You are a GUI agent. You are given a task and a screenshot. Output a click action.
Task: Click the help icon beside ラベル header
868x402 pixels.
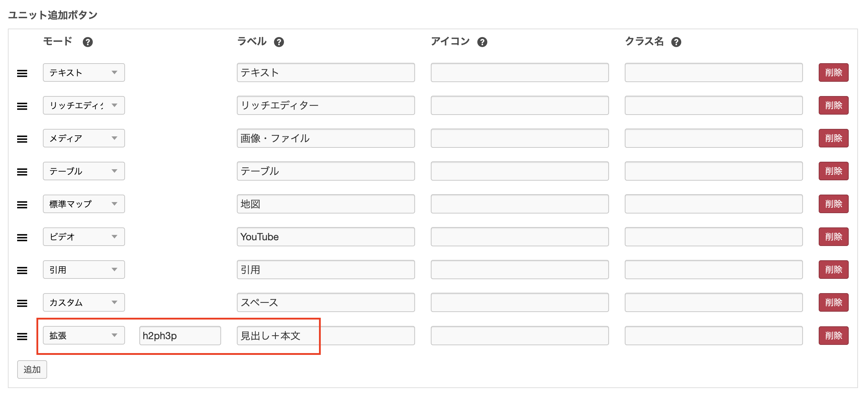pyautogui.click(x=279, y=42)
